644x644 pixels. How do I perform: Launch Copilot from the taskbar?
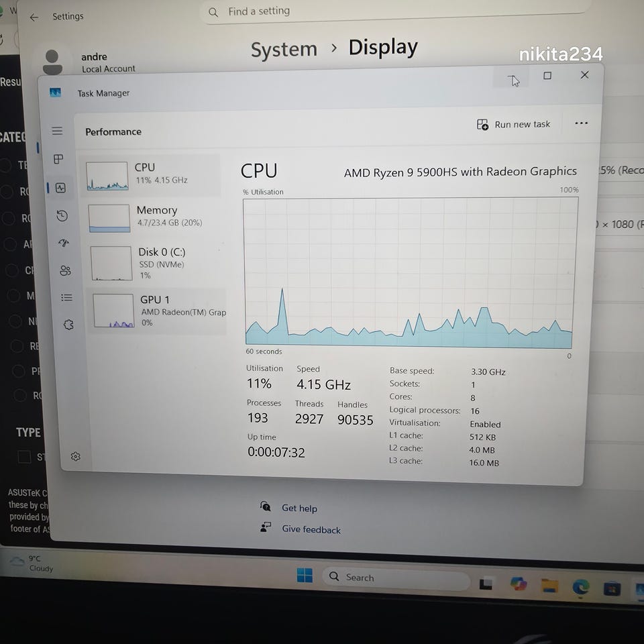[x=519, y=584]
